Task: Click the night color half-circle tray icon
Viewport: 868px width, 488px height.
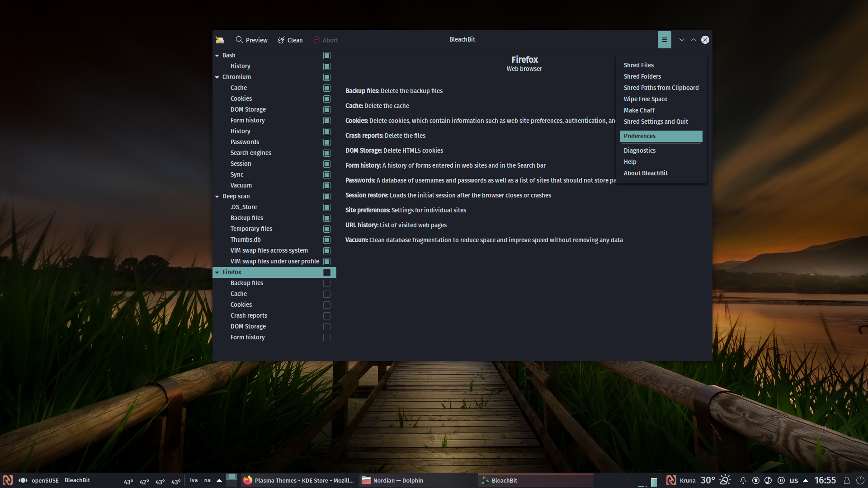Action: [x=768, y=480]
